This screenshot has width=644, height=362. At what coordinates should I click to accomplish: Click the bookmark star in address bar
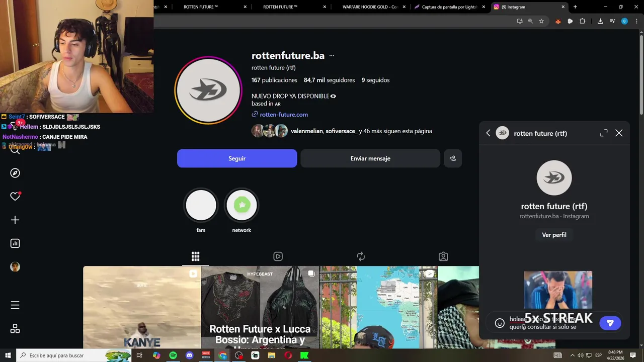pos(541,21)
